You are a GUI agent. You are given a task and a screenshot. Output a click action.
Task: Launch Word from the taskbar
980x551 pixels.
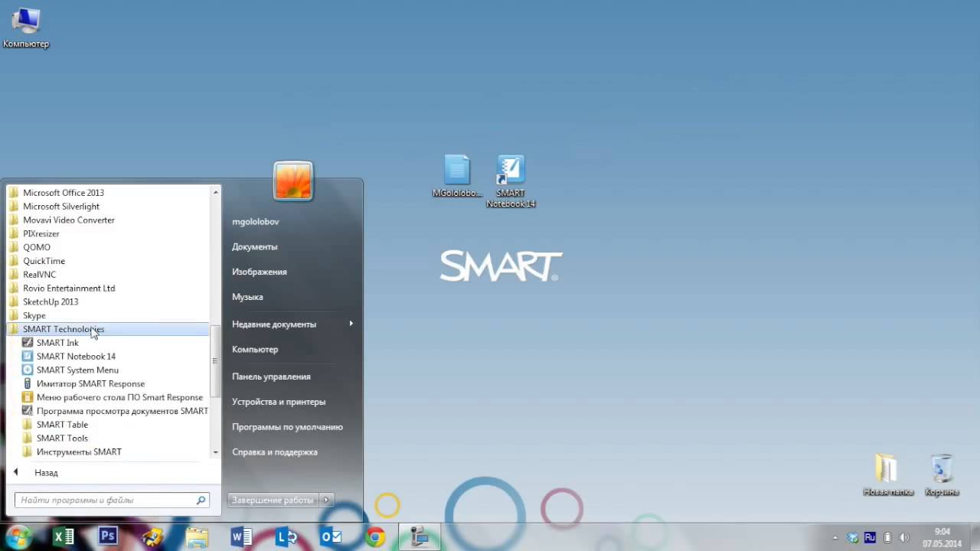[241, 536]
